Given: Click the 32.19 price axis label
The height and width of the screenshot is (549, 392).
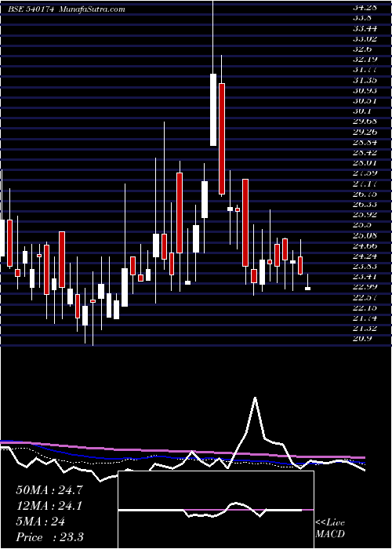Looking at the screenshot, I should [x=365, y=59].
